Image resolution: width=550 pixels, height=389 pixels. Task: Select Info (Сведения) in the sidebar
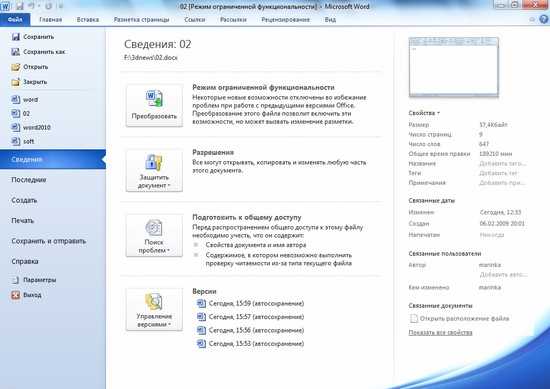pos(53,159)
